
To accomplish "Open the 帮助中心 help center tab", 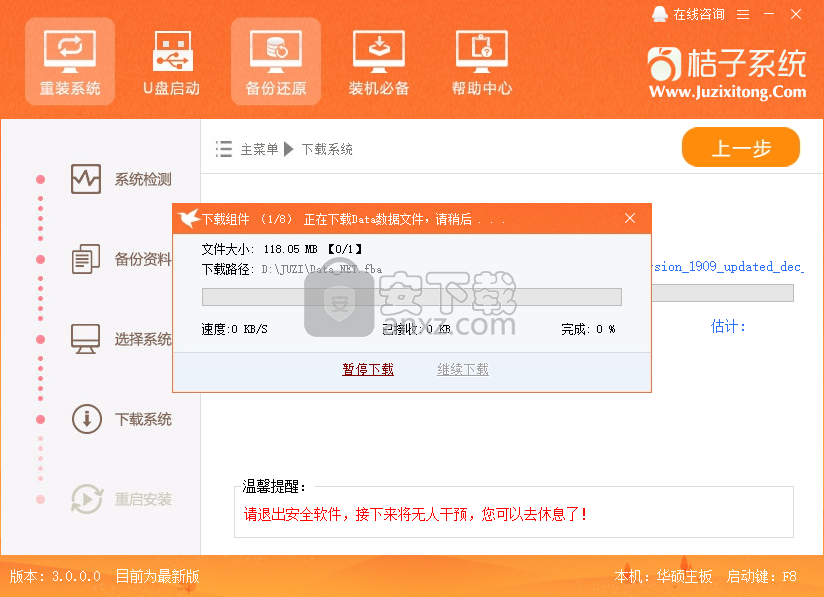I will pyautogui.click(x=482, y=61).
